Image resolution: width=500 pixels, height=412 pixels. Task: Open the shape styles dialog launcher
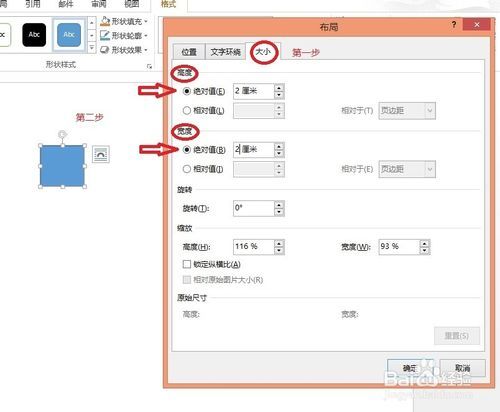[149, 66]
